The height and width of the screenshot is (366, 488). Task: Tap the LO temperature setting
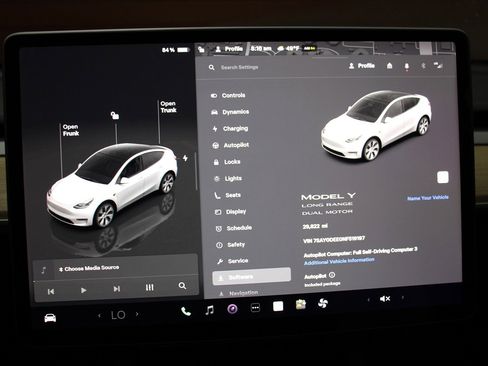[118, 315]
